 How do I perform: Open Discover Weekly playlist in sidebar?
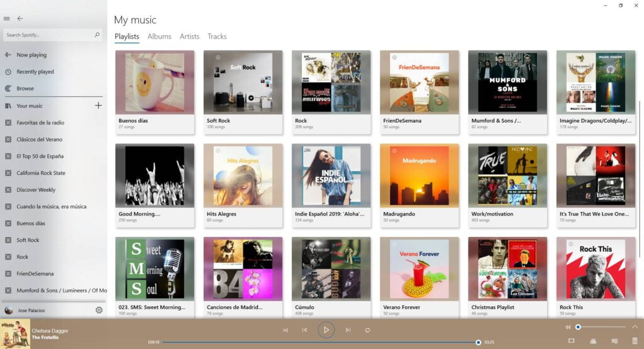[36, 190]
